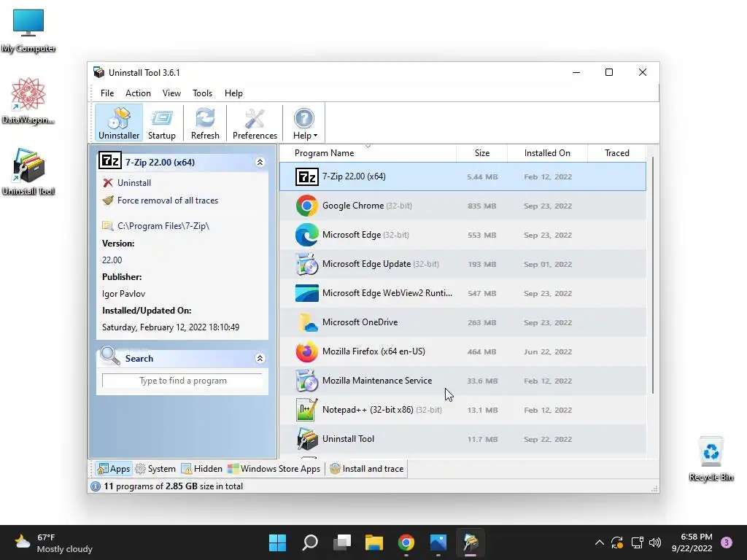This screenshot has width=747, height=560.
Task: Click the Uninstall link for 7-Zip
Action: (x=134, y=183)
